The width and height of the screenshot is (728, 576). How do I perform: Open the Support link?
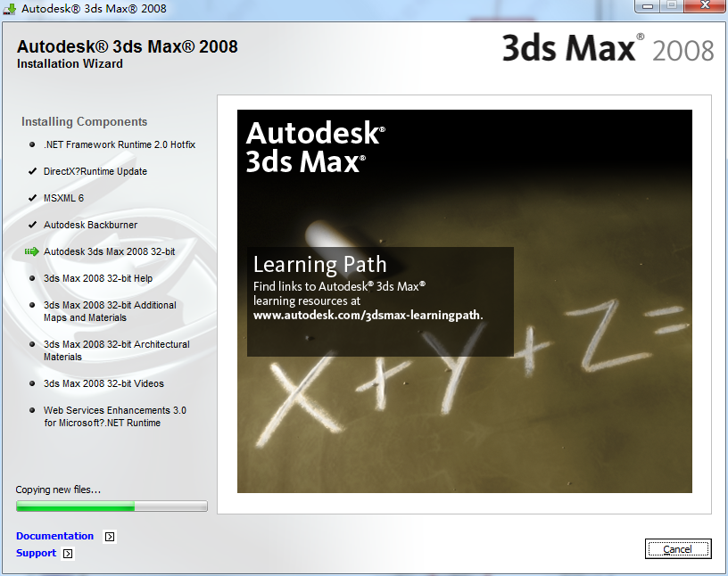(x=36, y=553)
